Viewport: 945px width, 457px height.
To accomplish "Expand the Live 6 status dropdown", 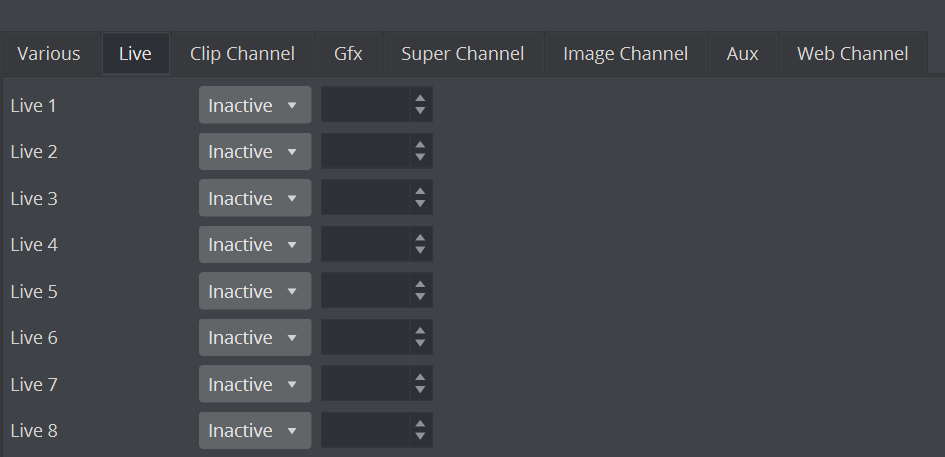I will click(254, 338).
